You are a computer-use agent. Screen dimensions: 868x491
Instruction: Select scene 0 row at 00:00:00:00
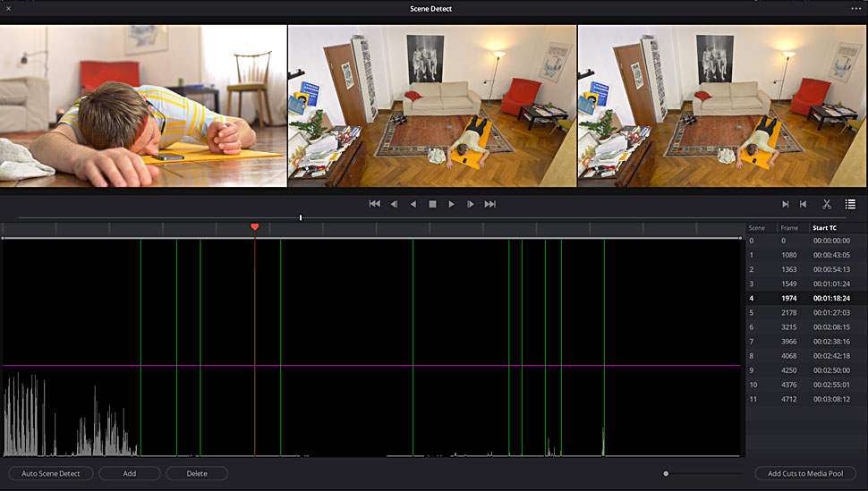tap(806, 241)
